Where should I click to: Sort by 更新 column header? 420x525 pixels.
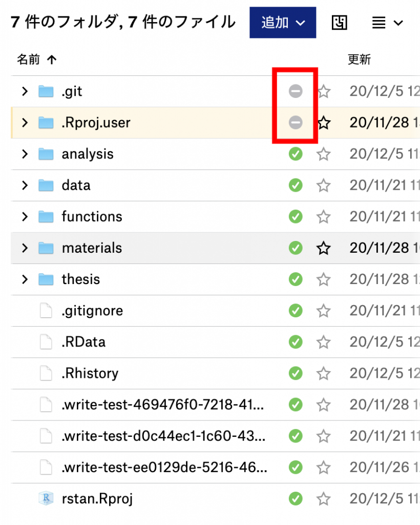click(359, 59)
